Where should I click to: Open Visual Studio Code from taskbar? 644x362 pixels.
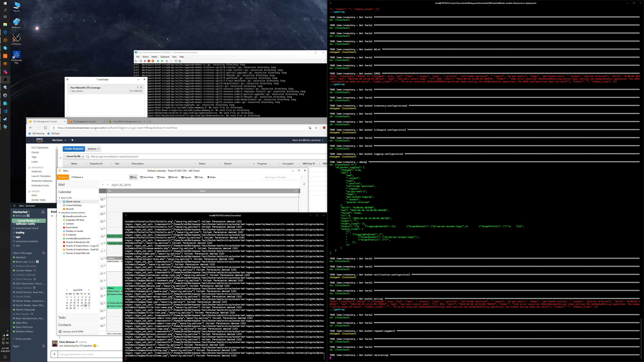click(5, 111)
